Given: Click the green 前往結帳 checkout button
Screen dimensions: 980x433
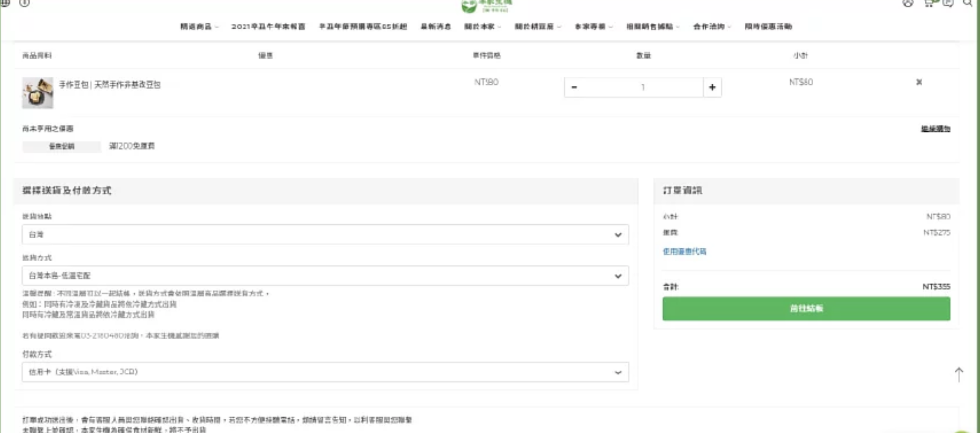Looking at the screenshot, I should [x=806, y=308].
